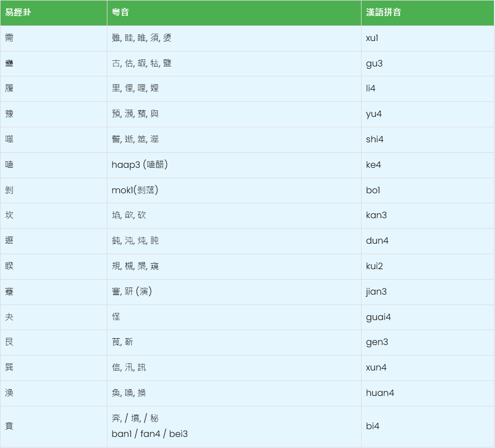
Task: Click the Cantonese homophones cell in the xu1 row
Action: [234, 38]
